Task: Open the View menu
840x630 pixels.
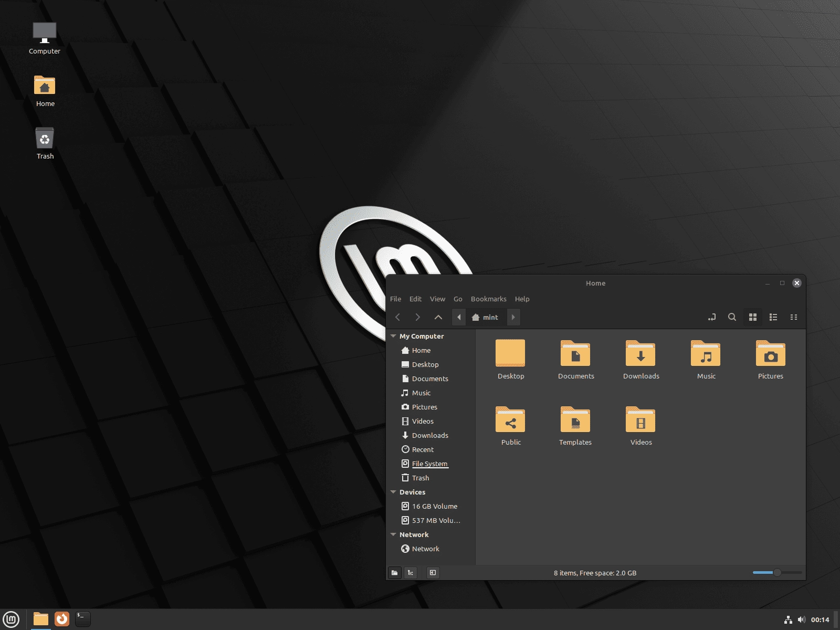Action: click(437, 299)
